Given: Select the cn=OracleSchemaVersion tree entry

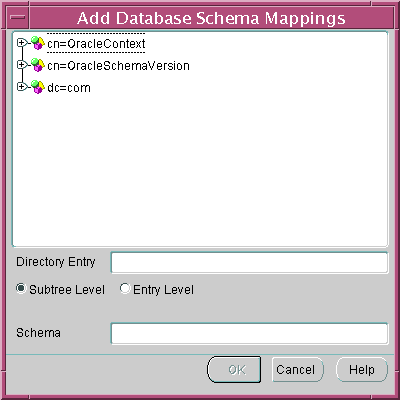Looking at the screenshot, I should [118, 66].
